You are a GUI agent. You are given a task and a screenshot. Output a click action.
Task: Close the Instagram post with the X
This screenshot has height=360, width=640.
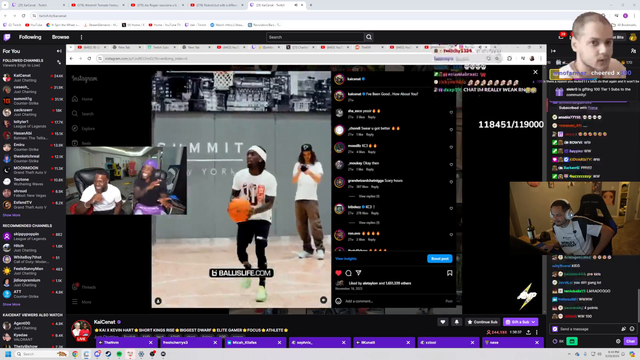tap(536, 72)
